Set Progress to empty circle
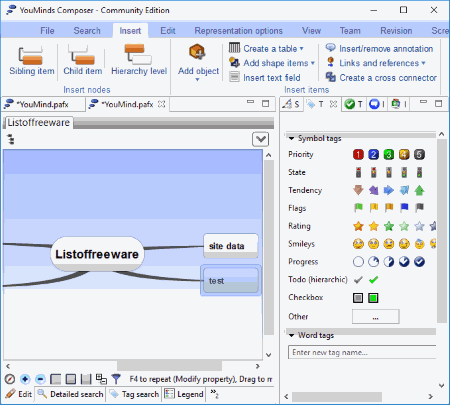450x405 pixels. [x=358, y=262]
